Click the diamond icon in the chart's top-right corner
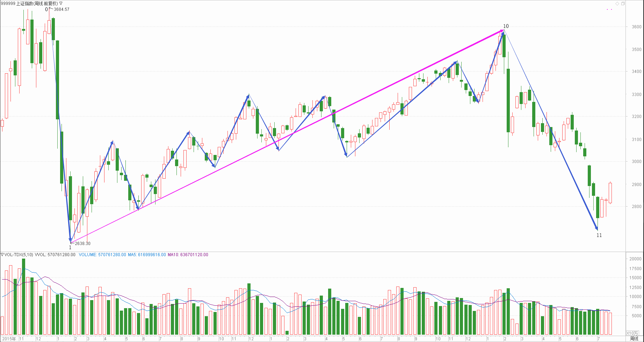Viewport: 644px width, 342px height. click(617, 3)
